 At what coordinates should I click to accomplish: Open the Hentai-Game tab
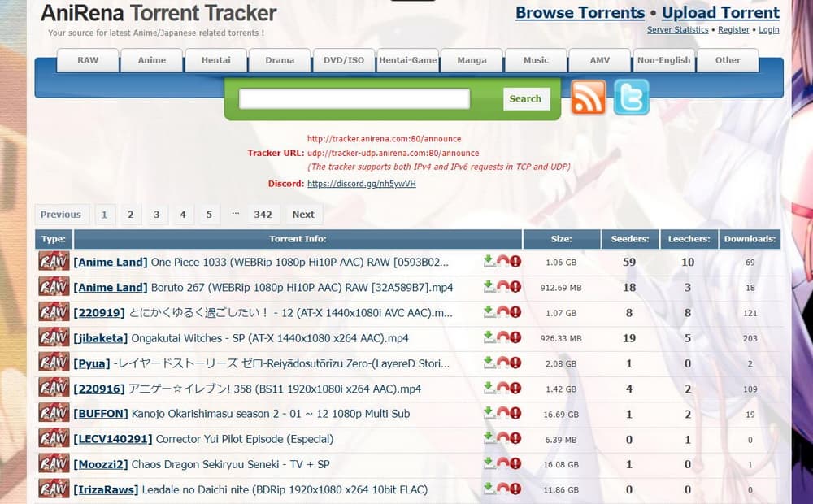pos(407,59)
